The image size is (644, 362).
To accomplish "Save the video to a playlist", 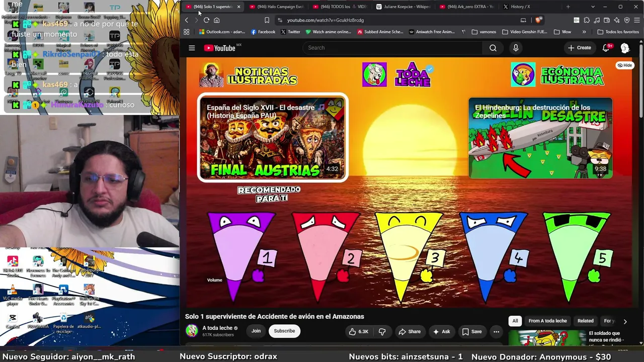I will (x=472, y=331).
